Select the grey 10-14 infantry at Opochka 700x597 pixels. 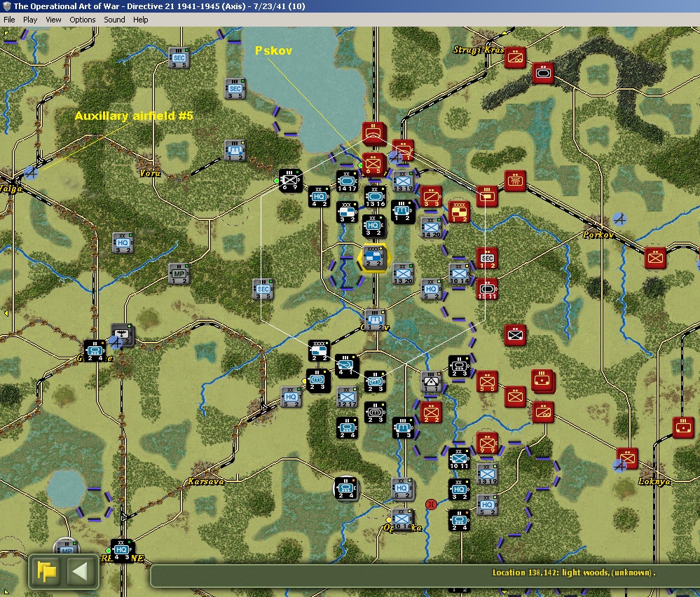click(402, 519)
